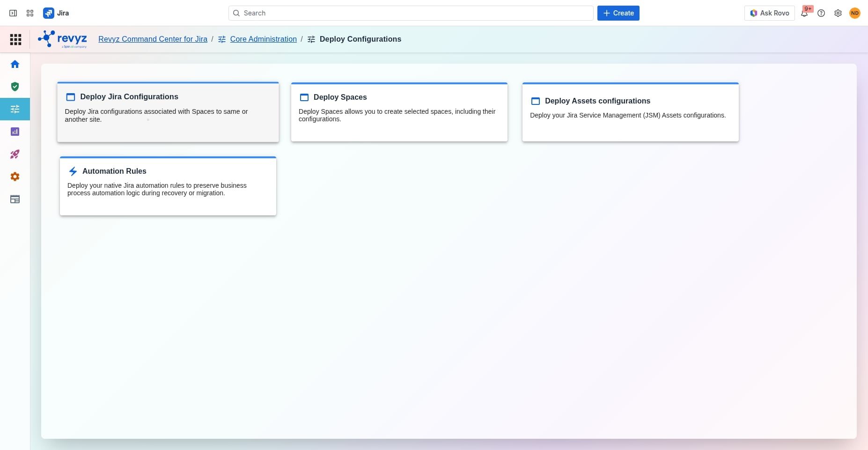Open the table layout sidebar icon

point(15,199)
